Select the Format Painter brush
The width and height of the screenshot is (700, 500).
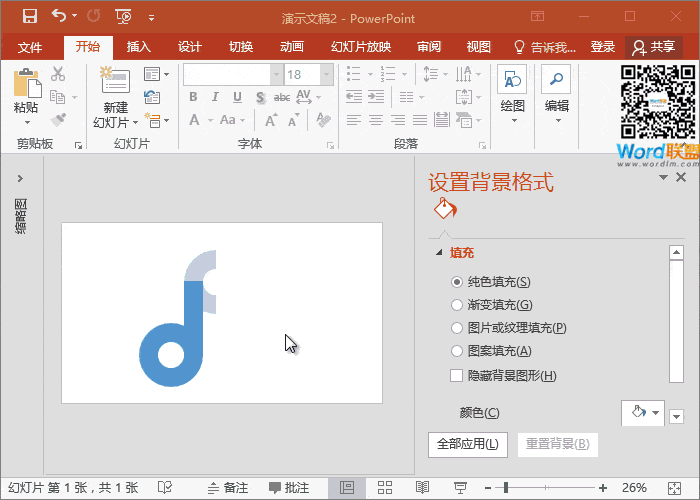pyautogui.click(x=58, y=120)
